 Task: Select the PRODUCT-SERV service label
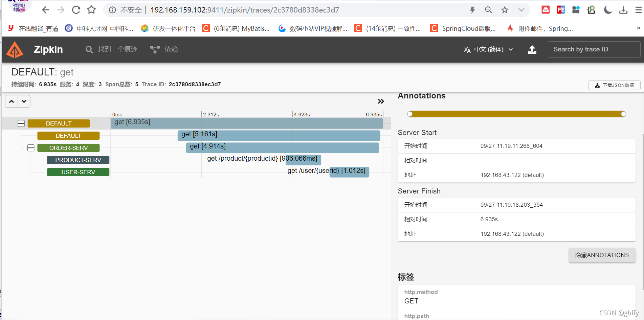coord(78,160)
